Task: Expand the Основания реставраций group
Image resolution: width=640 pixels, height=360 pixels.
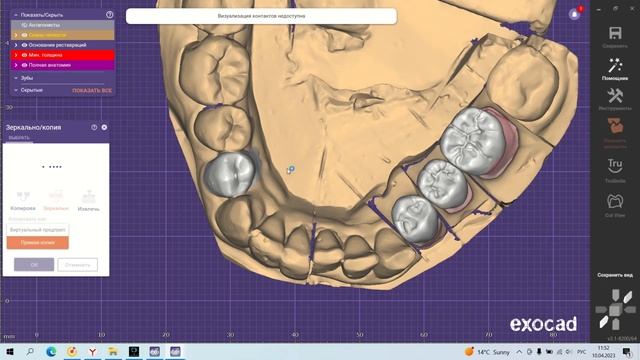Action: [x=16, y=45]
